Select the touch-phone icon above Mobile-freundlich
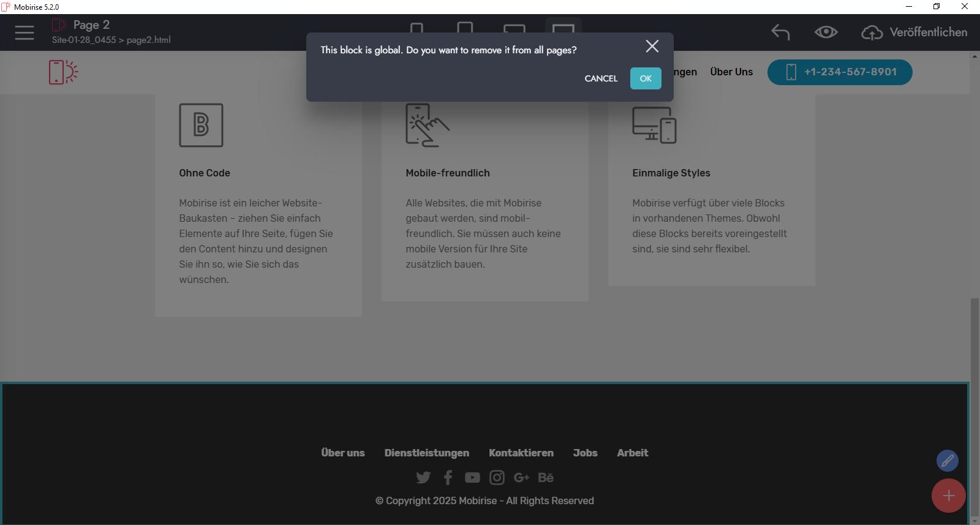The image size is (980, 525). [428, 125]
